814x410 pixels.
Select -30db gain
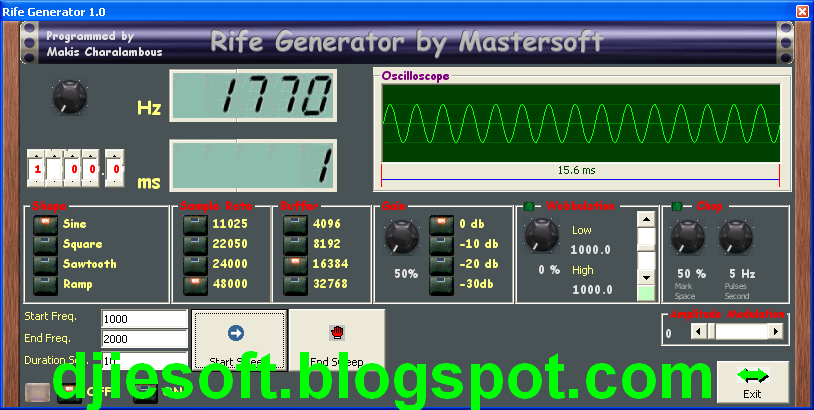click(x=441, y=285)
